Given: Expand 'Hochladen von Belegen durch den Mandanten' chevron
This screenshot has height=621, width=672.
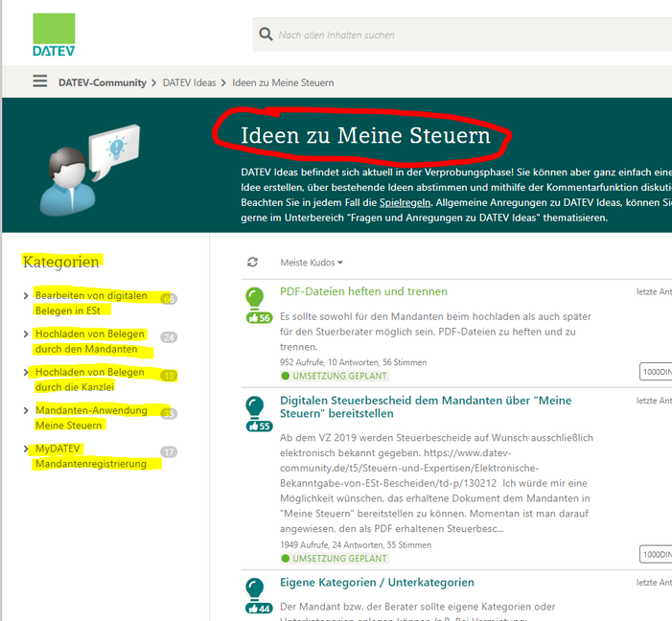Looking at the screenshot, I should coord(26,333).
